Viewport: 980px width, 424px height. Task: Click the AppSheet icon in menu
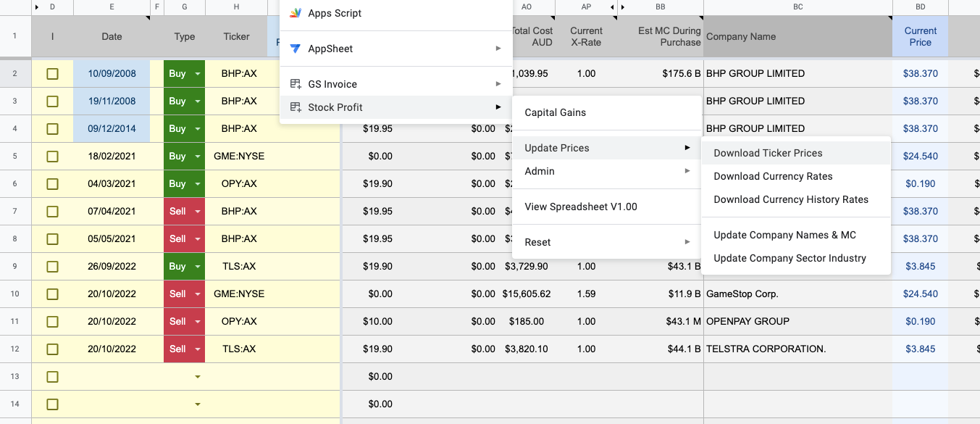(x=295, y=49)
